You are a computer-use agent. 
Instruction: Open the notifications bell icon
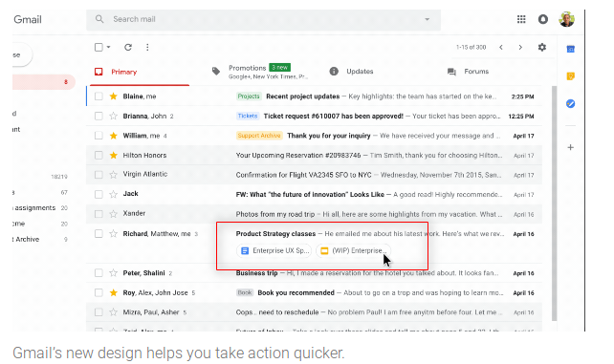pos(543,19)
